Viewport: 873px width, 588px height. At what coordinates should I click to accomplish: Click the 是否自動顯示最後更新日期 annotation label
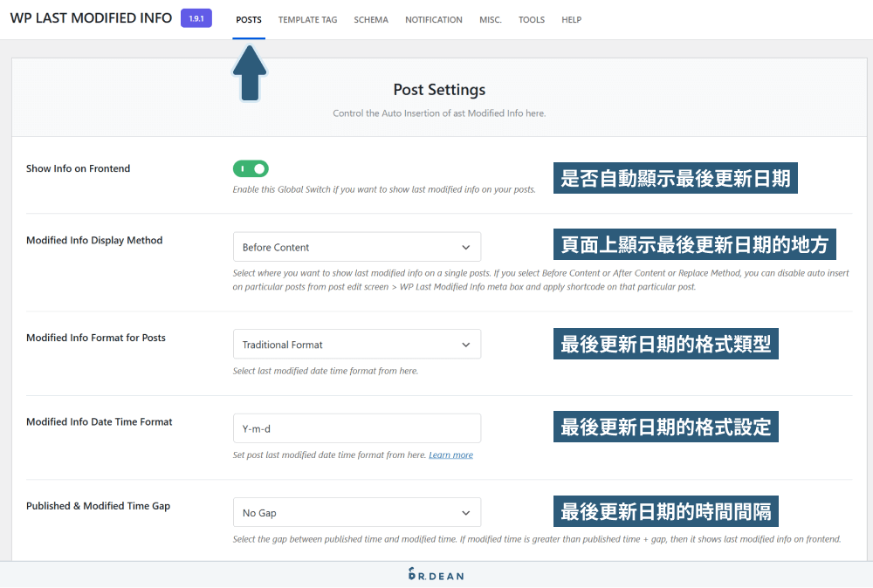pos(675,179)
